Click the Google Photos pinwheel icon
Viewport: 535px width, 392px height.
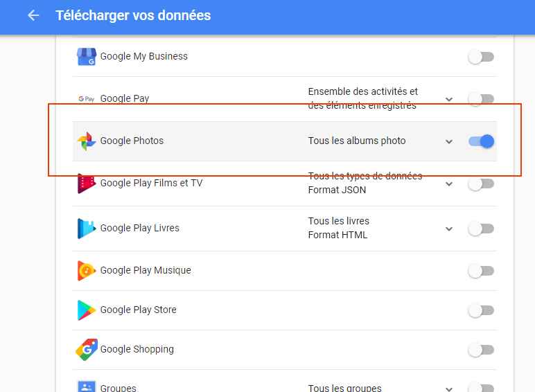86,141
